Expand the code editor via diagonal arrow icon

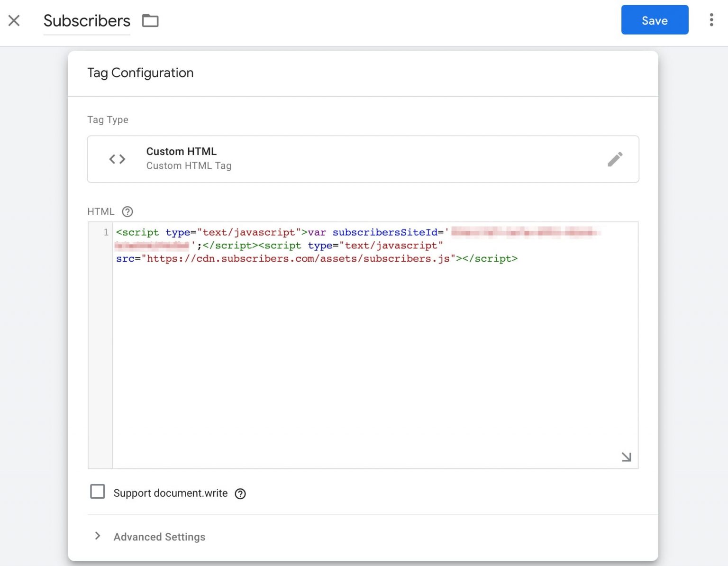coord(627,456)
